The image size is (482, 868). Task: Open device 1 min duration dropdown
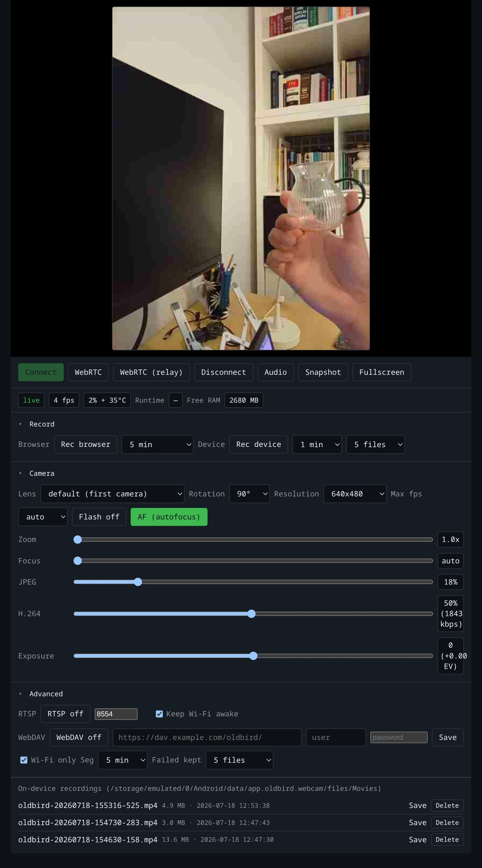click(x=317, y=444)
